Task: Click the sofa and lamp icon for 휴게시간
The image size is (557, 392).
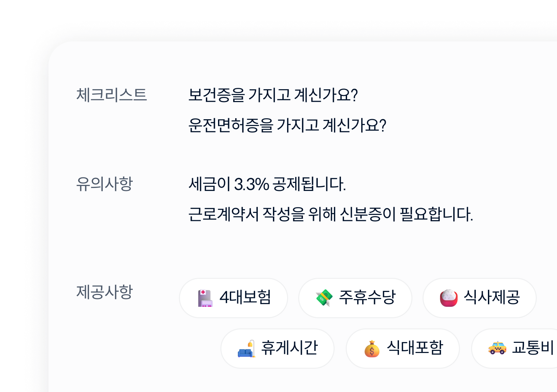Action: [x=247, y=349]
